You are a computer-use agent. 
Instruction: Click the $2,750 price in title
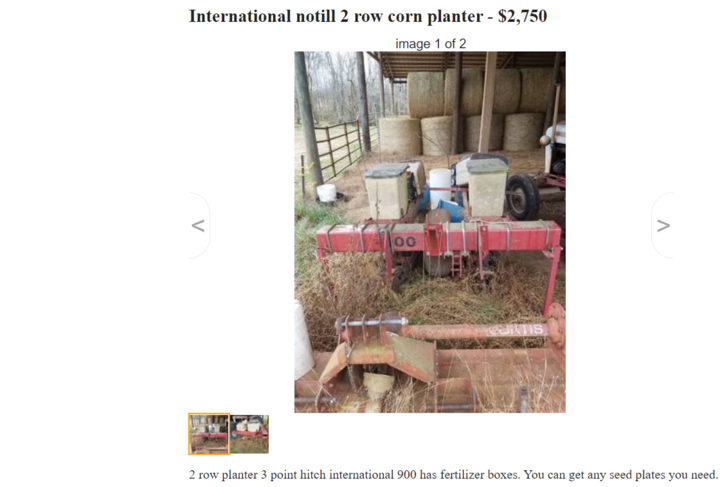(x=522, y=16)
